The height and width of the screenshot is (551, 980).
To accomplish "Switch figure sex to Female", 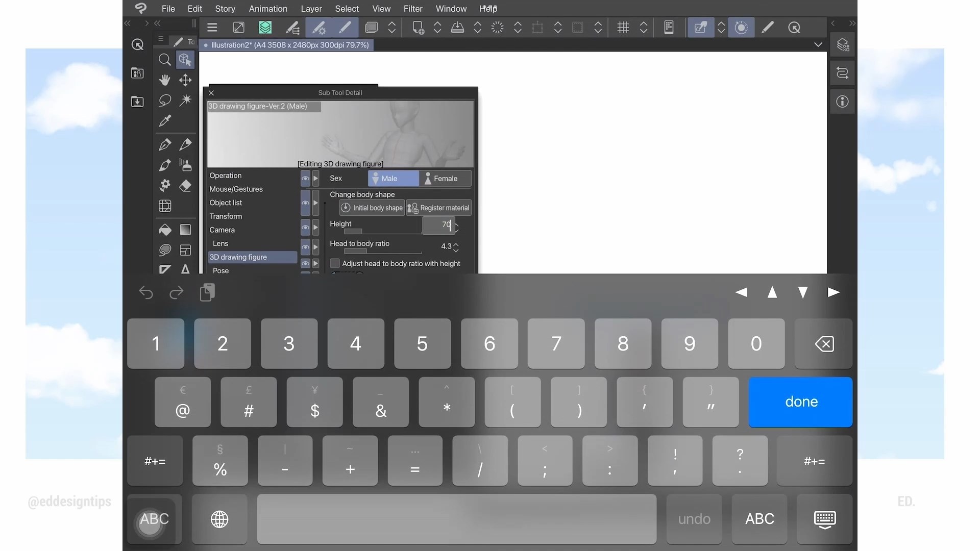I will click(x=445, y=179).
